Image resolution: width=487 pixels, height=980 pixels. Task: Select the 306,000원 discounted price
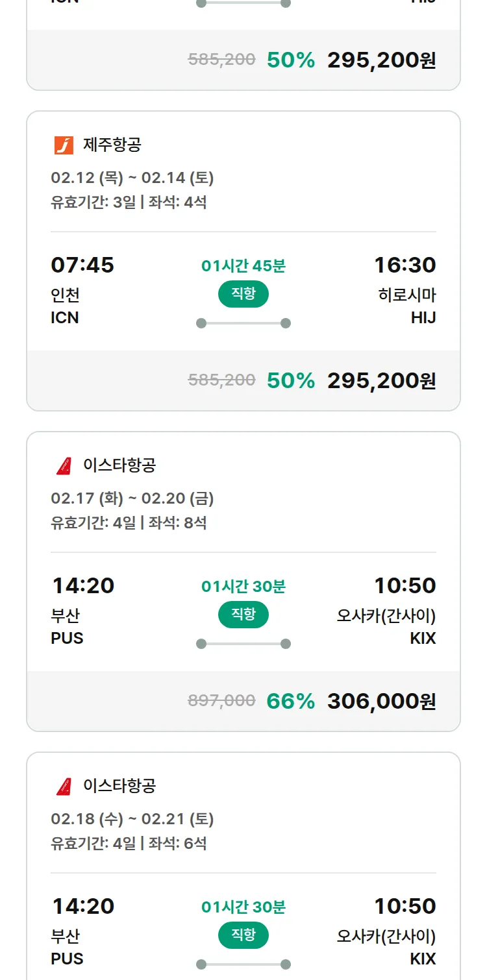click(x=381, y=702)
